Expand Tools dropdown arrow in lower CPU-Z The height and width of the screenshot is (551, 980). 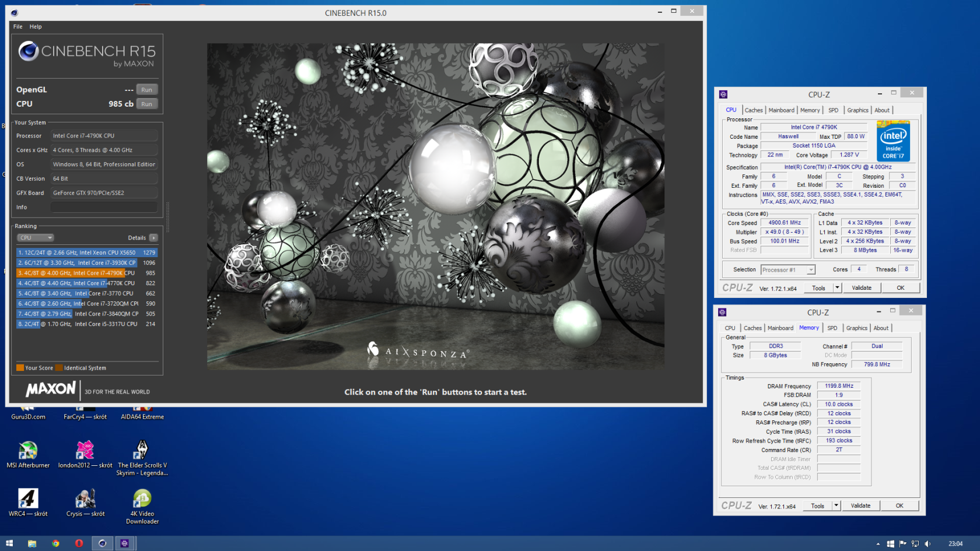coord(836,506)
